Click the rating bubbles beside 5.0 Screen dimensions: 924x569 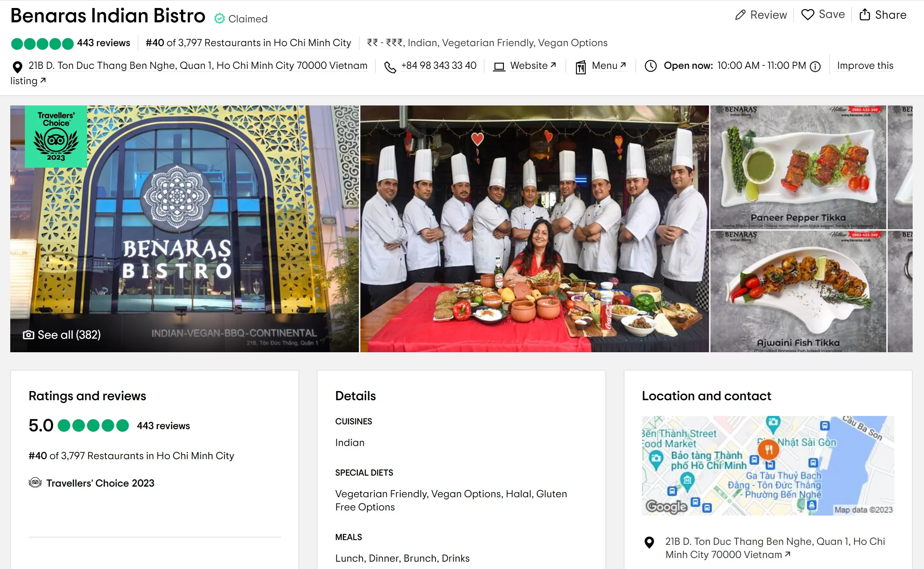click(x=93, y=425)
